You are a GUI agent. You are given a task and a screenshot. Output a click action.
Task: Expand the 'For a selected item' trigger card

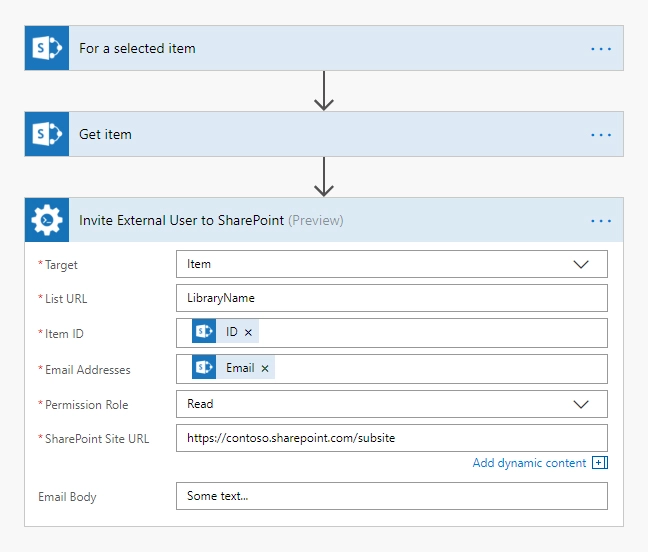click(324, 48)
